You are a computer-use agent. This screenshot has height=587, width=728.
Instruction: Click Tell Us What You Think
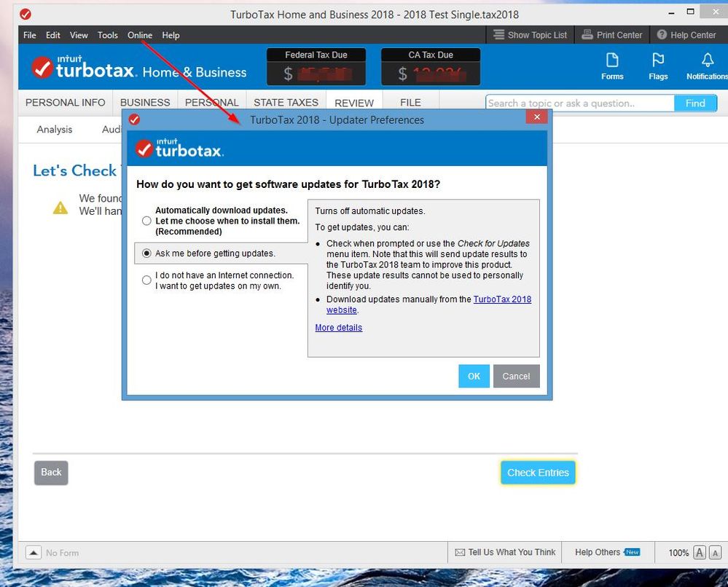[x=505, y=552]
